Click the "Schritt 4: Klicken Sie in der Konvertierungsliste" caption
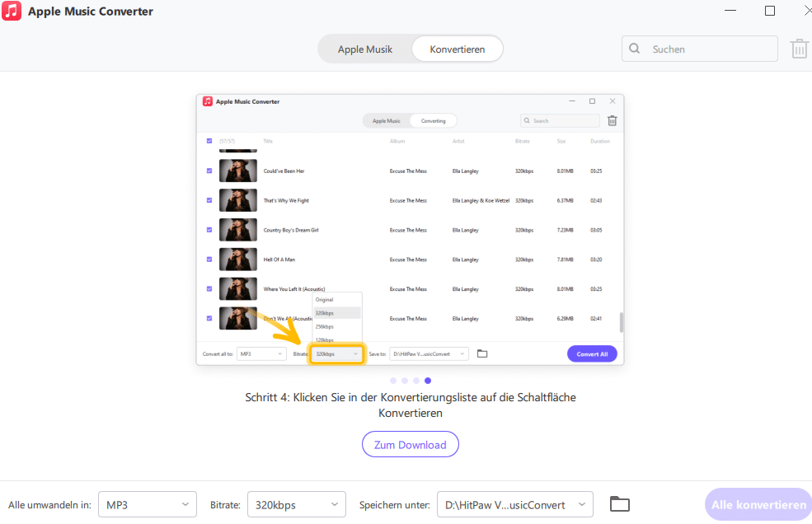This screenshot has height=524, width=812. [411, 405]
